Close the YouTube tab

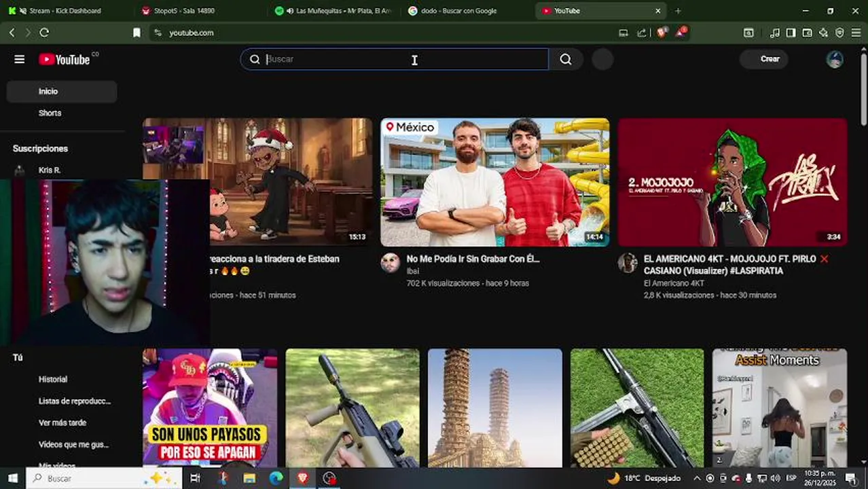click(x=657, y=11)
